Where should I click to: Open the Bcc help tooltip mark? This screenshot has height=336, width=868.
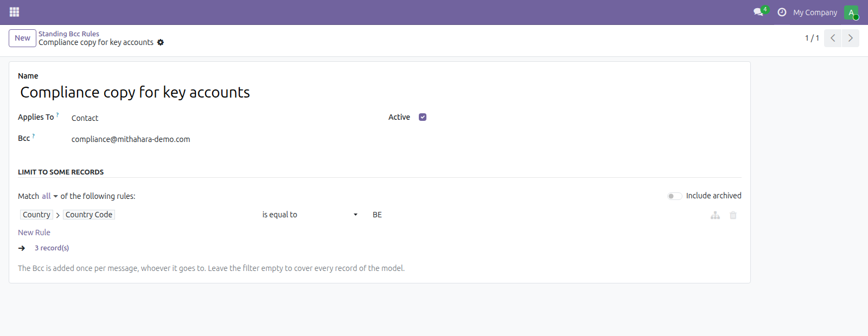[33, 135]
